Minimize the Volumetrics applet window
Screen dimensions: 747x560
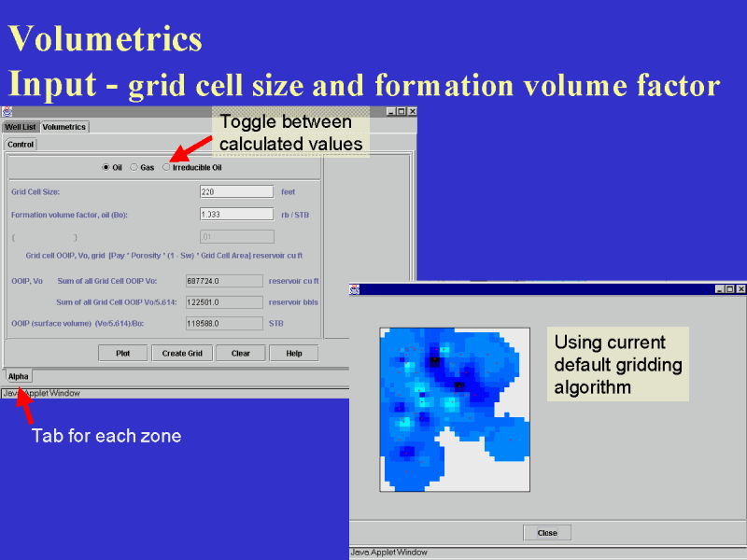(391, 111)
